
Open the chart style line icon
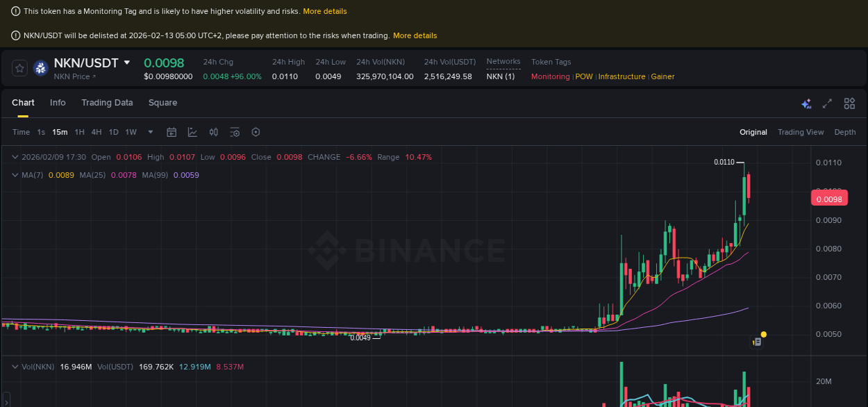tap(191, 132)
